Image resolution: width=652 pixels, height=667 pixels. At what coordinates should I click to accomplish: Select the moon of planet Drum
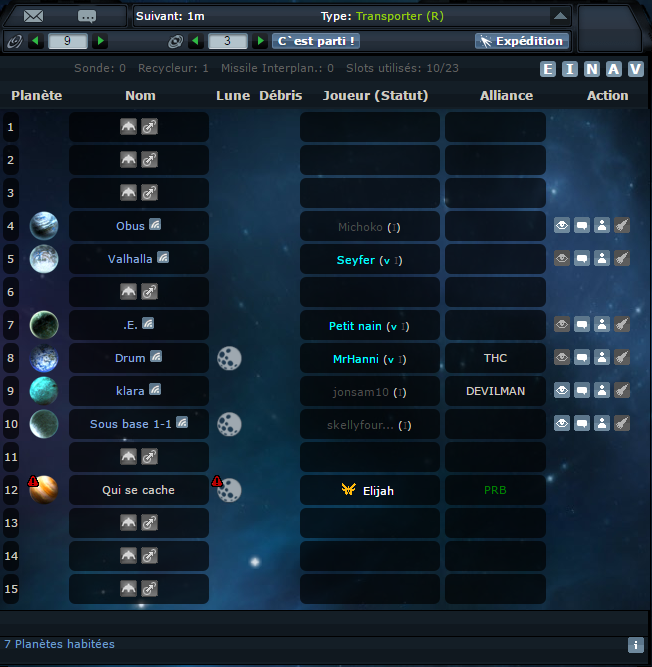[229, 358]
